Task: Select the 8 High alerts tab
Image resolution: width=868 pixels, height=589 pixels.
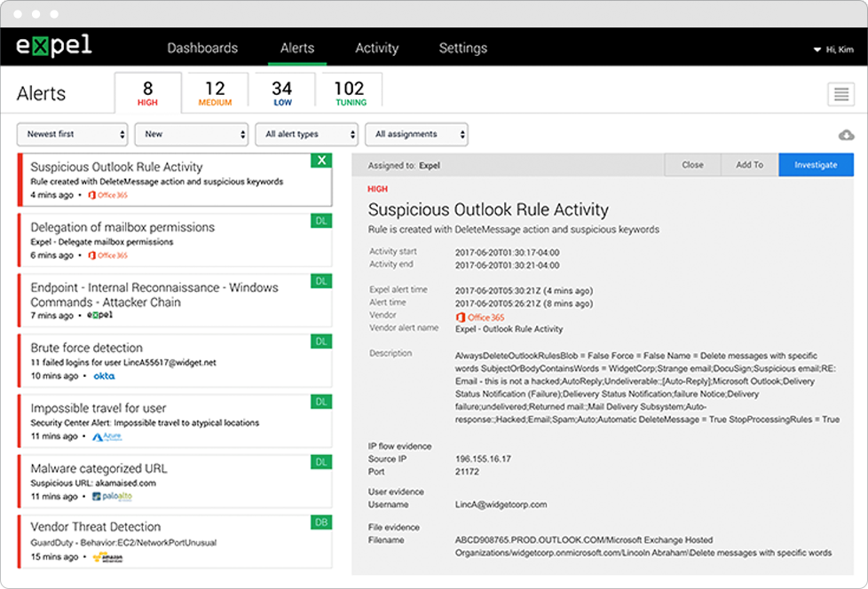Action: [x=148, y=93]
